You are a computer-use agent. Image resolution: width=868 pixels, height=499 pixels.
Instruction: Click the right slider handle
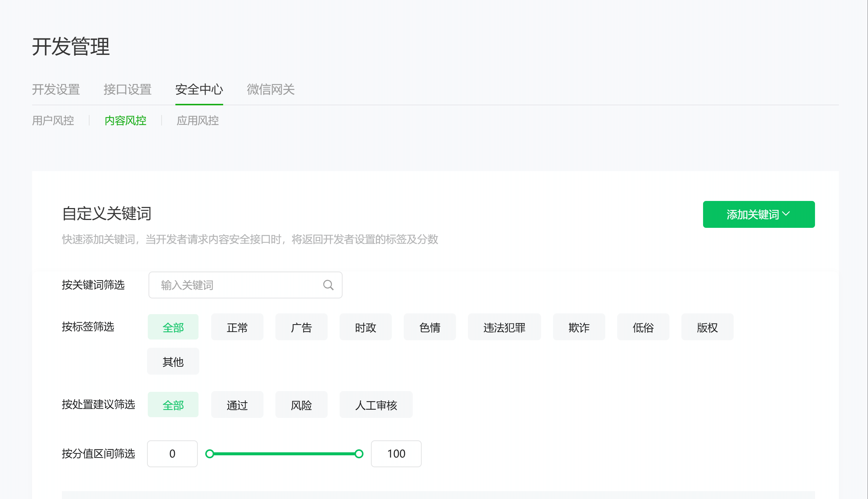click(359, 454)
